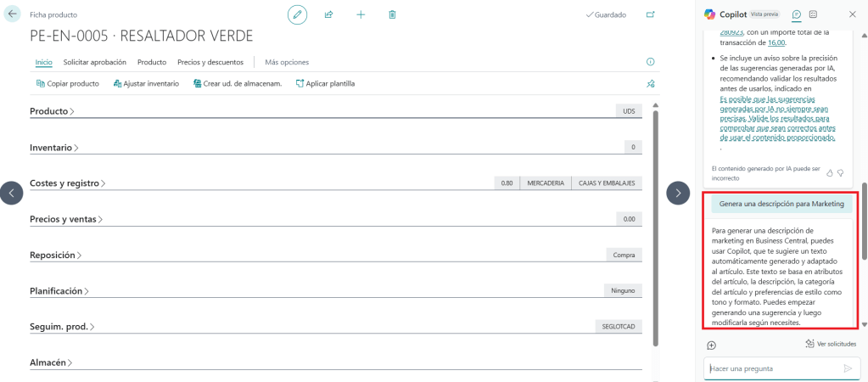This screenshot has width=868, height=382.
Task: Click the pencil edit icon
Action: coord(297,14)
